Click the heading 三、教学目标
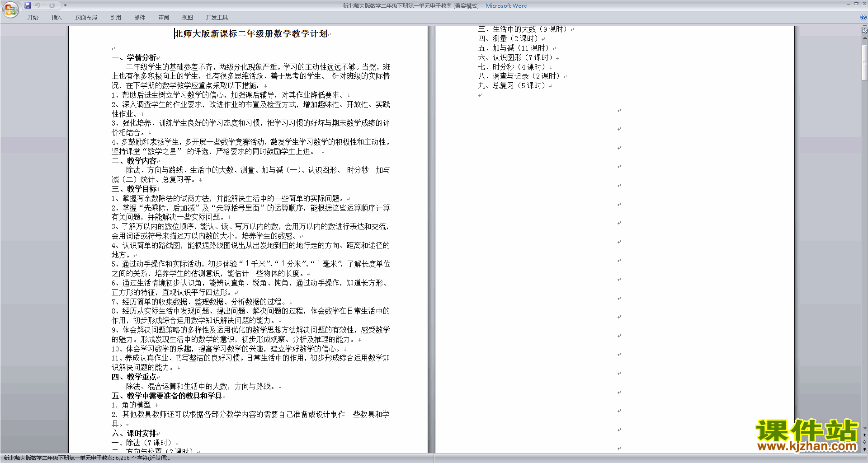The image size is (868, 463). point(134,189)
